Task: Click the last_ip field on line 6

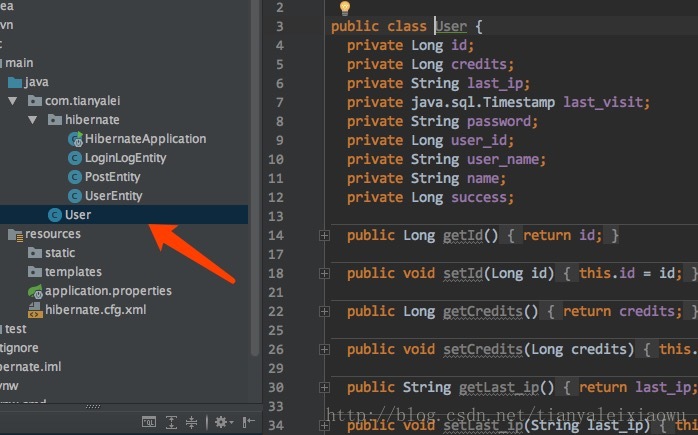Action: pyautogui.click(x=495, y=83)
